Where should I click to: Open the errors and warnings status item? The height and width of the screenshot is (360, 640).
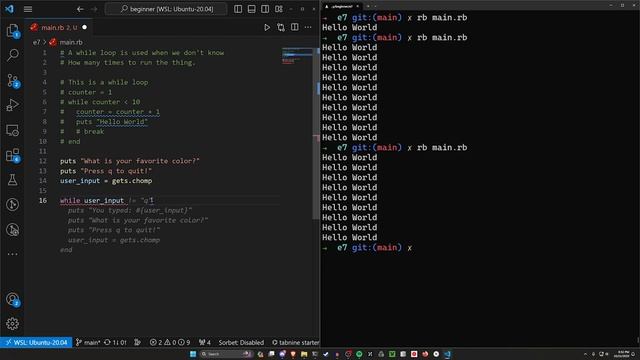coord(170,342)
